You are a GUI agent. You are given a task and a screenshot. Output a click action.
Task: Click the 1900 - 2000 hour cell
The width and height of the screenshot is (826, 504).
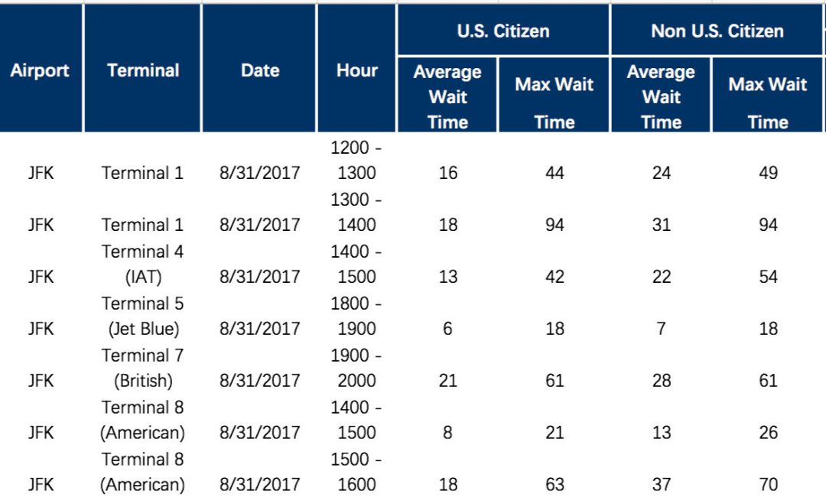point(356,368)
